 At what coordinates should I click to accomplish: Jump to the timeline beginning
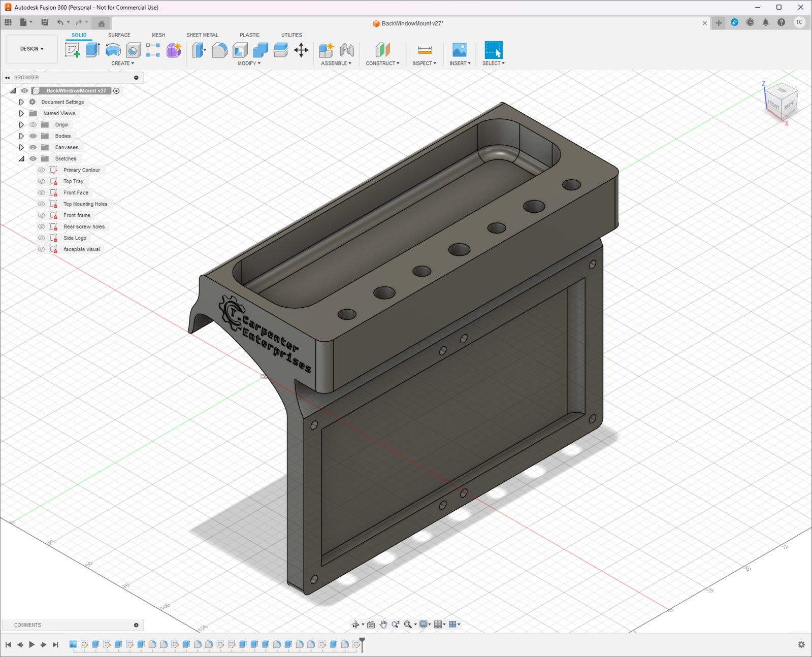8,644
